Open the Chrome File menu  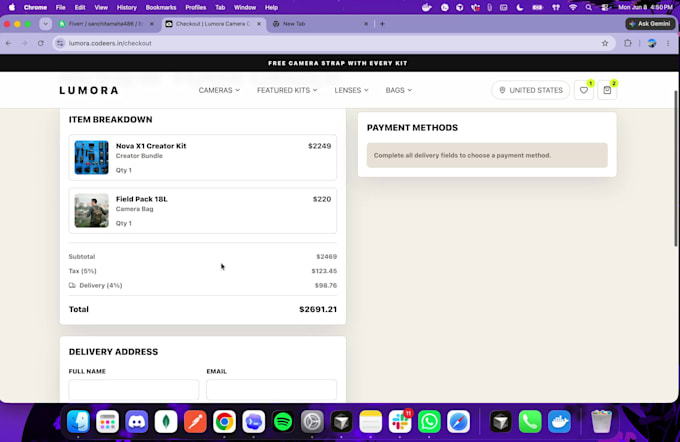click(x=60, y=7)
